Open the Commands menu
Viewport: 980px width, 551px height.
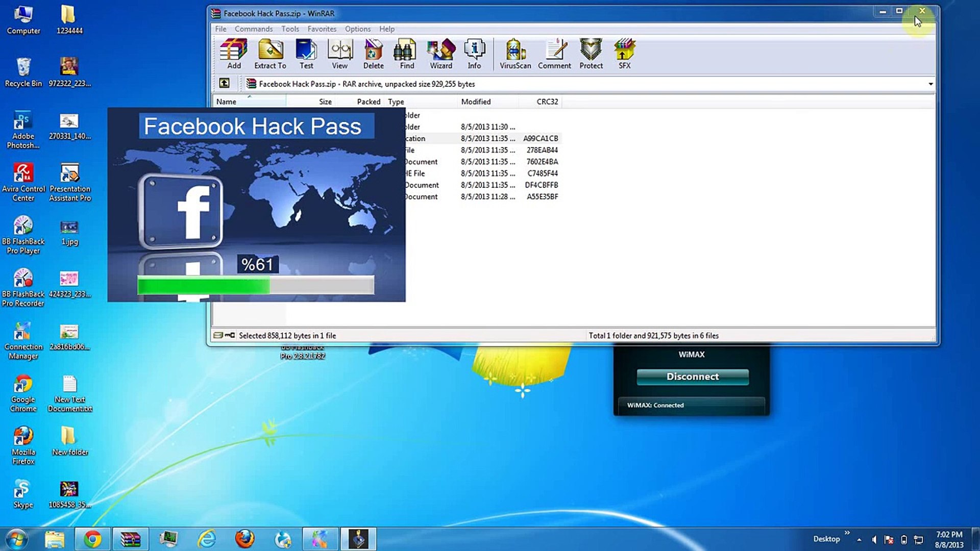coord(254,29)
